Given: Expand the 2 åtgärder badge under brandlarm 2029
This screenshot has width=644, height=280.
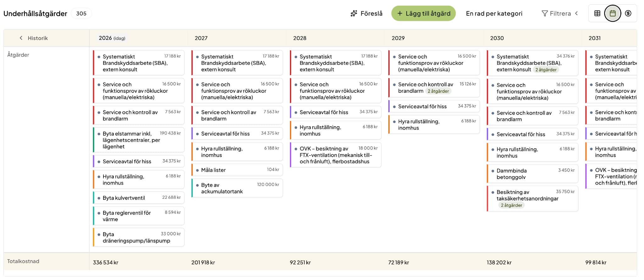Looking at the screenshot, I should 438,91.
